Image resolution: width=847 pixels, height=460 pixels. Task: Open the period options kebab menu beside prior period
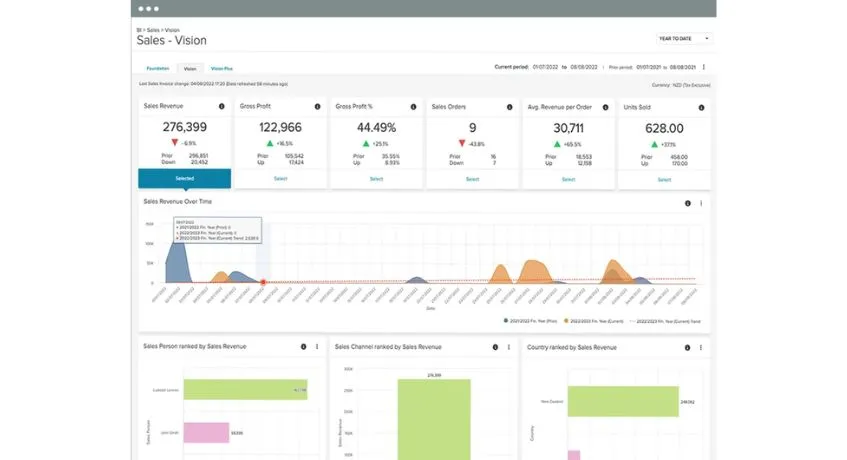click(703, 67)
